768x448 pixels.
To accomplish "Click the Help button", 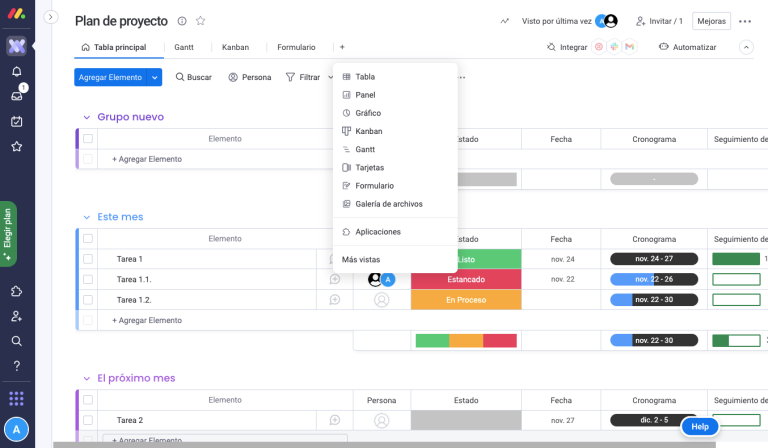I will pyautogui.click(x=700, y=427).
